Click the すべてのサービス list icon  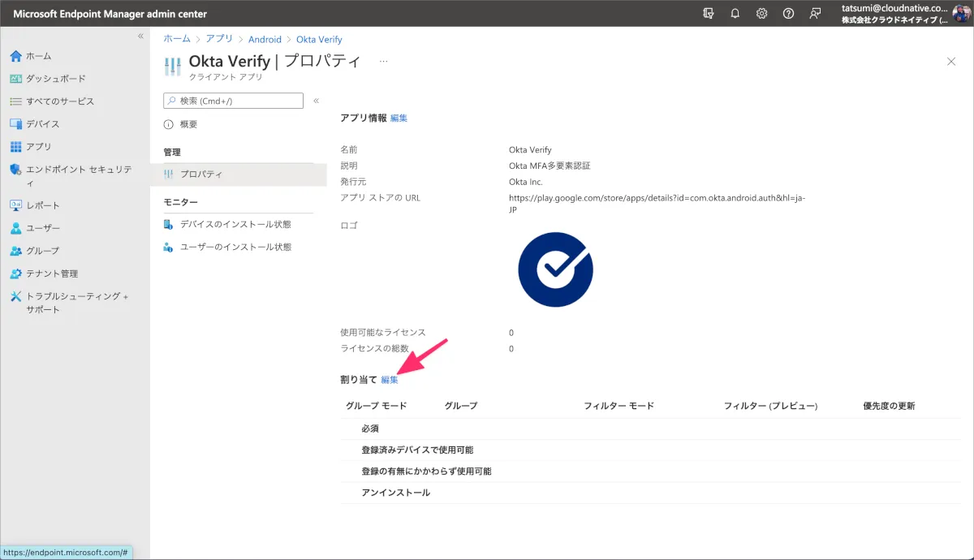[x=15, y=101]
